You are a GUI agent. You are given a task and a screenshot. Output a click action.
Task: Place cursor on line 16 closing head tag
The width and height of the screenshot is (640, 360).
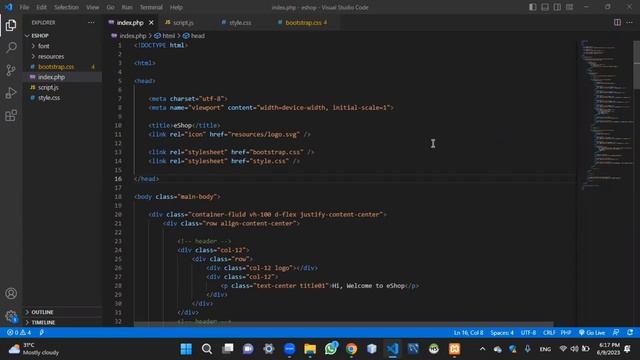pyautogui.click(x=147, y=179)
